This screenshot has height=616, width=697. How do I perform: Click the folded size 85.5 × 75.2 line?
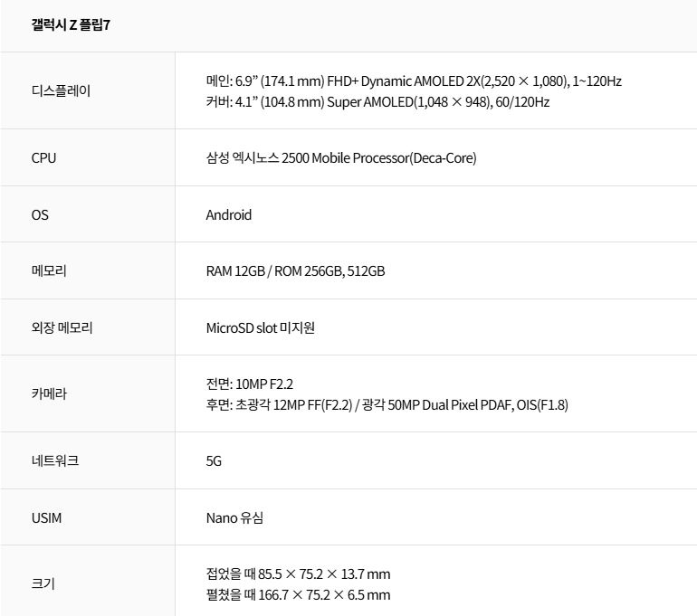298,573
